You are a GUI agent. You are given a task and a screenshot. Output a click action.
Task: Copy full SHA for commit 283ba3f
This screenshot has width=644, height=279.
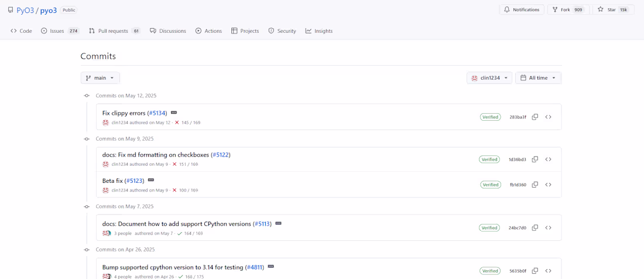click(535, 117)
